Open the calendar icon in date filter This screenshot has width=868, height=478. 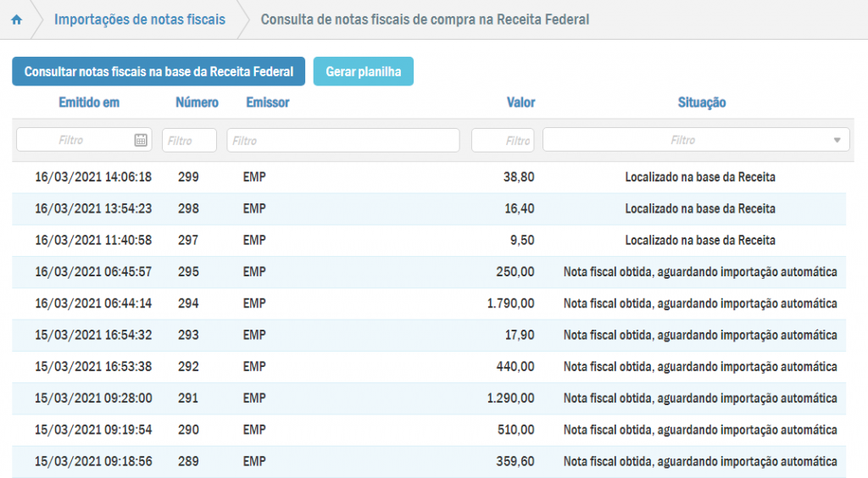(141, 141)
